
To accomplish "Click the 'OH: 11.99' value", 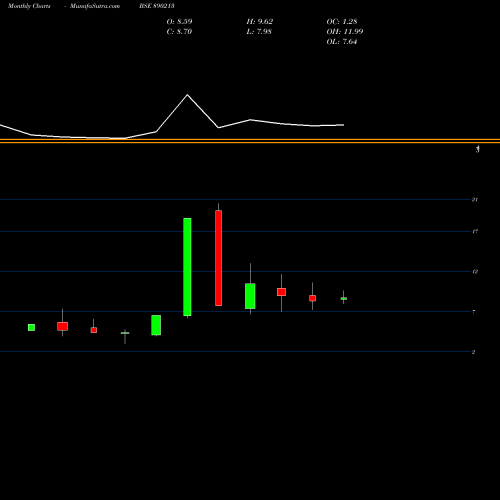I will point(345,31).
